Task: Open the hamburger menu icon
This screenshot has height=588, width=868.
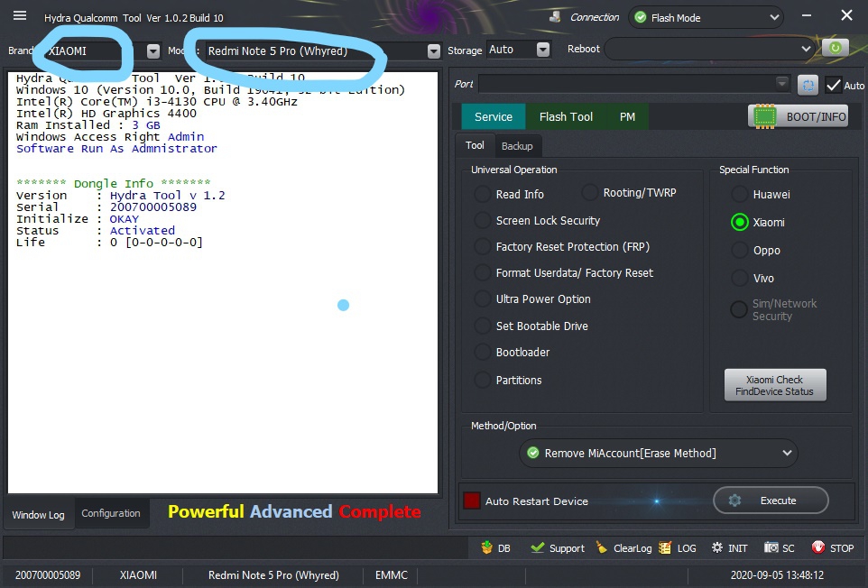Action: point(20,15)
